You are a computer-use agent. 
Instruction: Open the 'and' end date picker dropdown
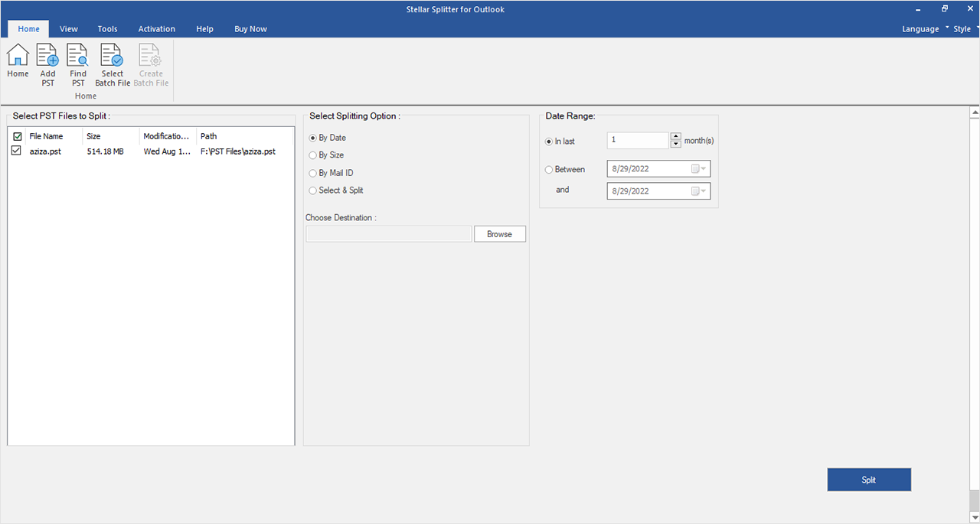(x=699, y=191)
